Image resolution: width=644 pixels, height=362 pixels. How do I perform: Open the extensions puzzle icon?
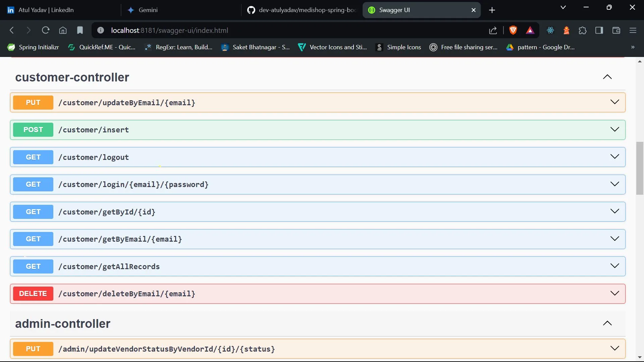coord(583,31)
